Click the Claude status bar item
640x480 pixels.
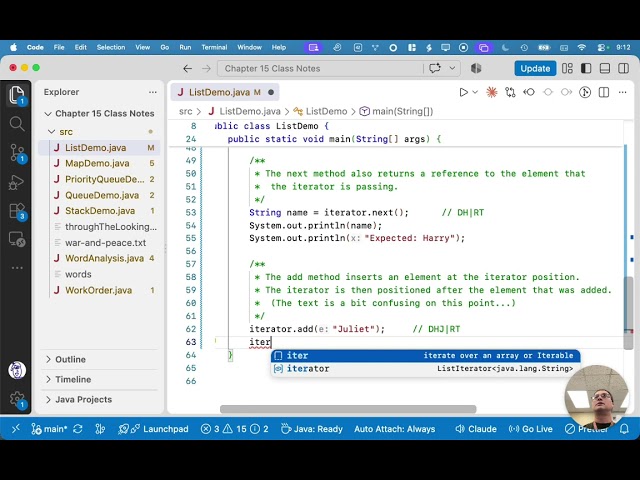476,429
